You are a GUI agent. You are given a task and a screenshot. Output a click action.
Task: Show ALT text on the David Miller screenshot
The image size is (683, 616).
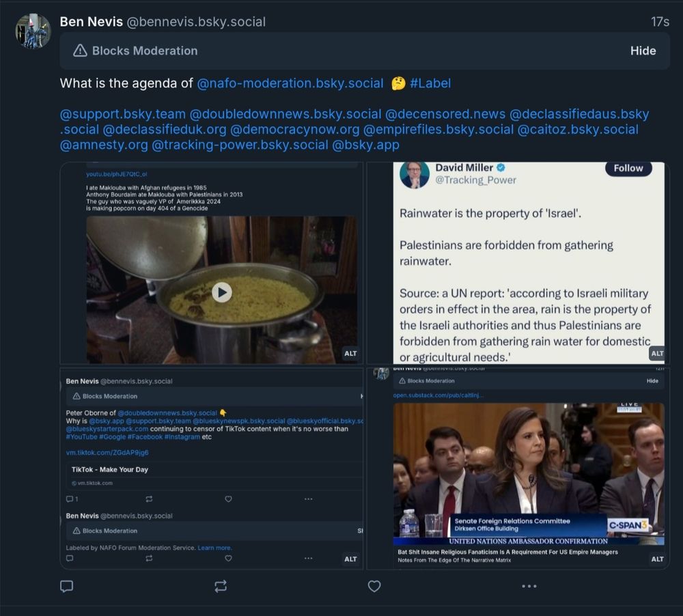click(657, 353)
